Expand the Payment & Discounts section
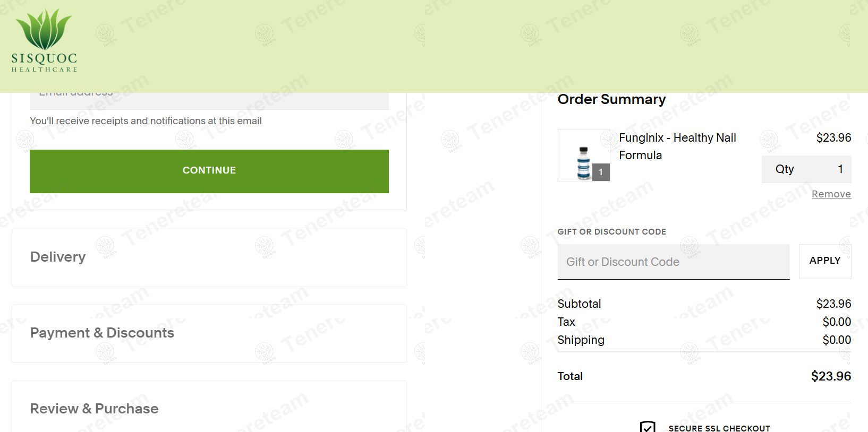The width and height of the screenshot is (868, 432). click(209, 334)
